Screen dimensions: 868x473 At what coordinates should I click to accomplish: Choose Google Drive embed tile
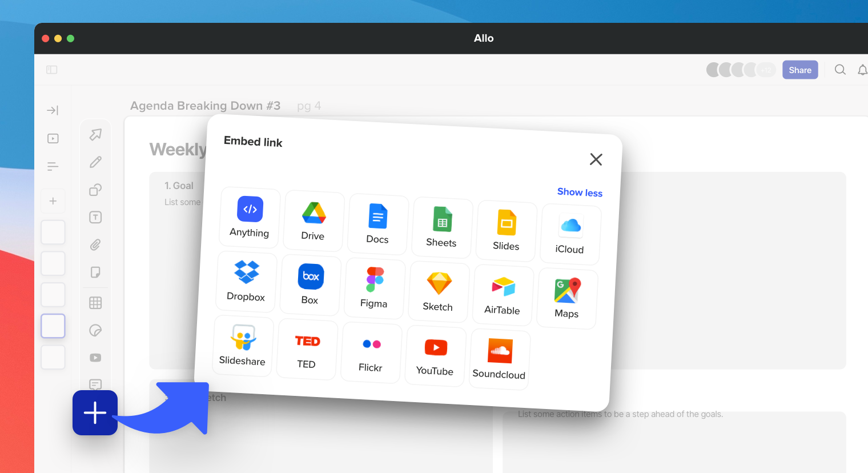tap(314, 221)
